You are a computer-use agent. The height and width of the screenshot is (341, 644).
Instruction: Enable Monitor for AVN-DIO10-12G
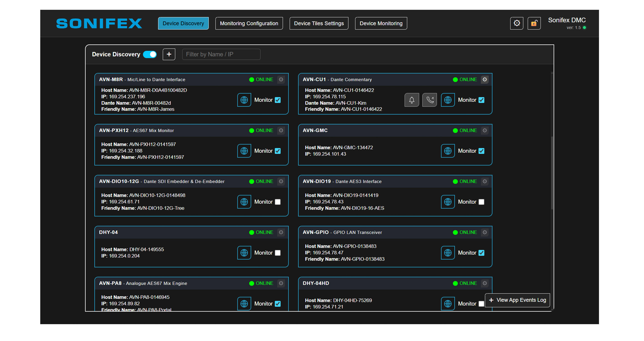(278, 202)
